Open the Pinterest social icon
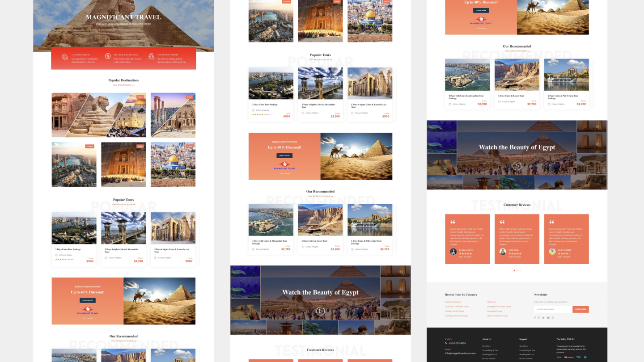Image resolution: width=644 pixels, height=362 pixels. [539, 318]
